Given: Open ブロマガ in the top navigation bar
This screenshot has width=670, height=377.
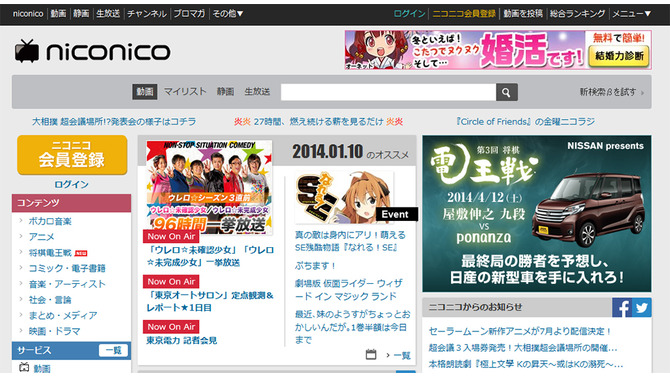Looking at the screenshot, I should click(x=189, y=14).
